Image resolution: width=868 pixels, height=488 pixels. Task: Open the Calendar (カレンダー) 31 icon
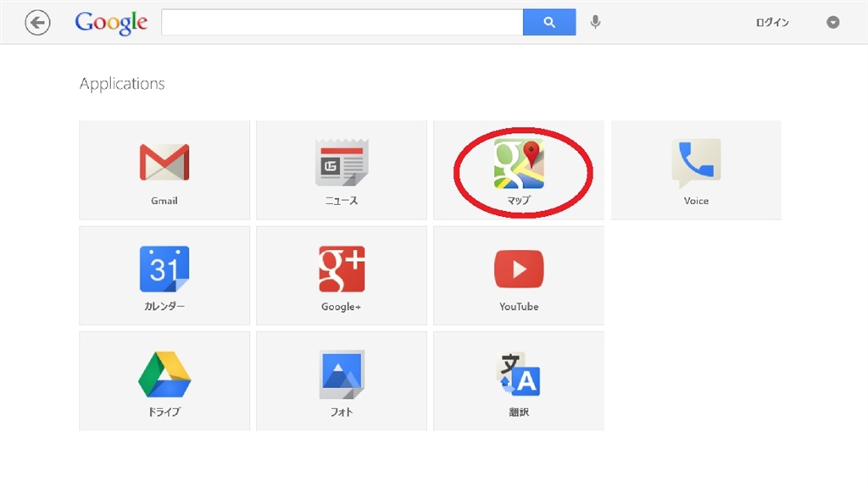[164, 269]
